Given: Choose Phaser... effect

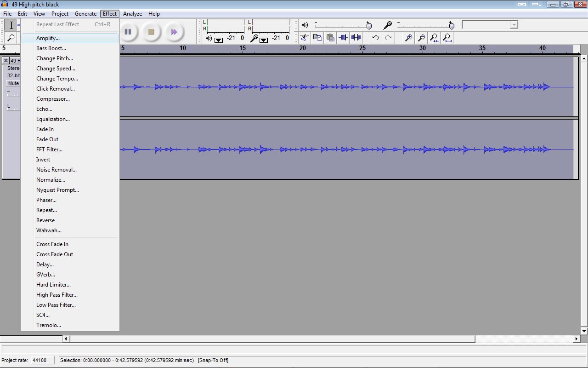Looking at the screenshot, I should (70, 200).
